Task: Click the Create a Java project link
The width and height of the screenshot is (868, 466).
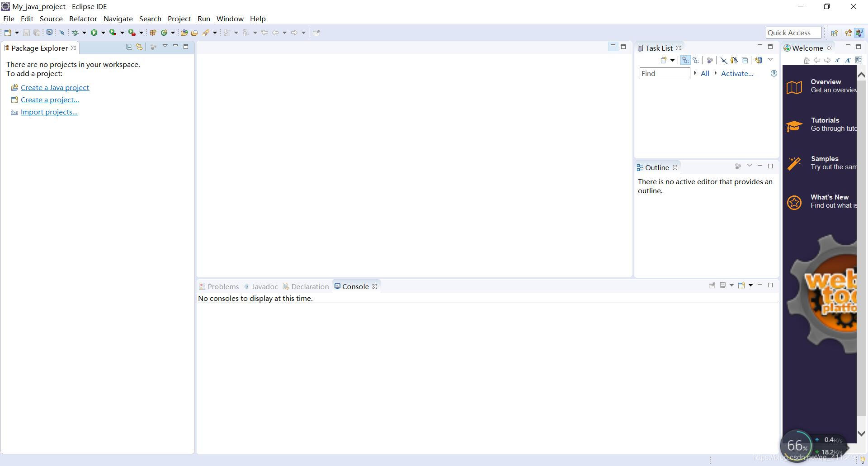Action: 55,88
